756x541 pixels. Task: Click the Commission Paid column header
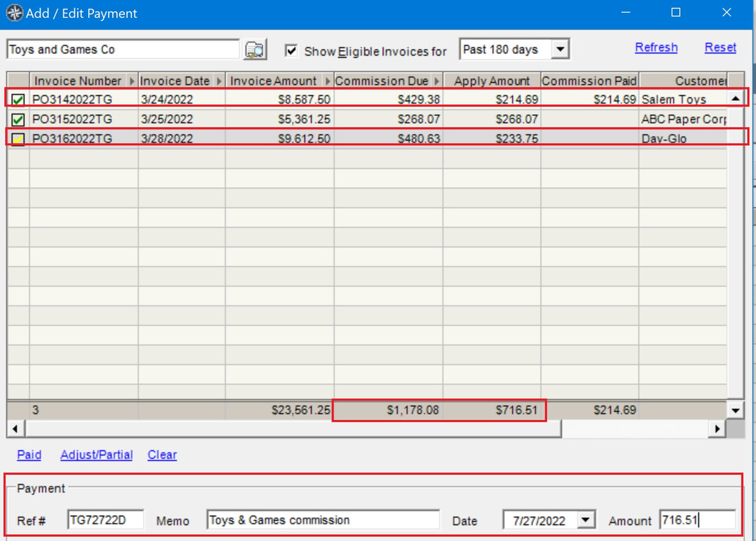point(590,81)
